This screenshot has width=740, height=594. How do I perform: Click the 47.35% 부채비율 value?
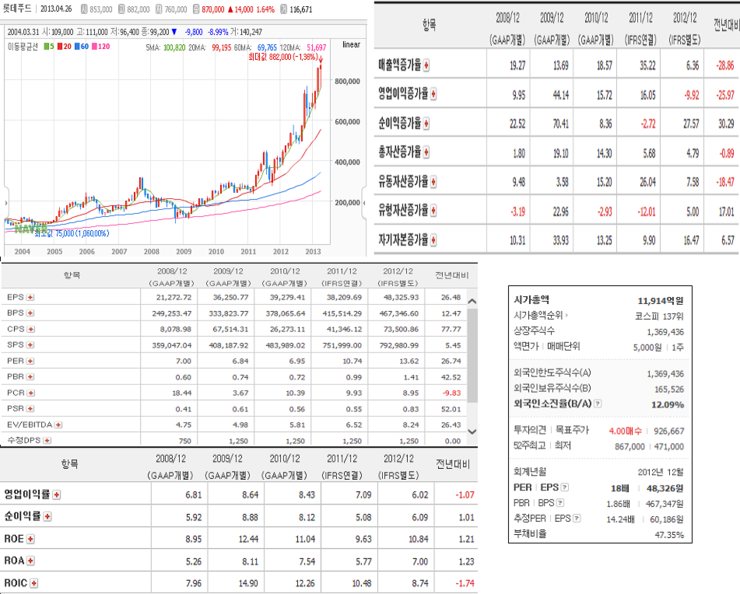click(x=669, y=535)
